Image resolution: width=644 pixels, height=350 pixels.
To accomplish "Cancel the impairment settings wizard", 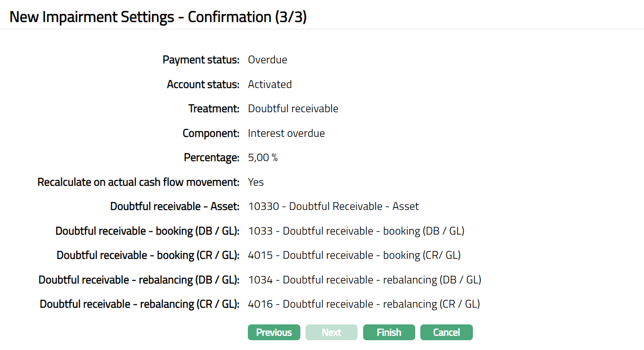I will point(446,332).
